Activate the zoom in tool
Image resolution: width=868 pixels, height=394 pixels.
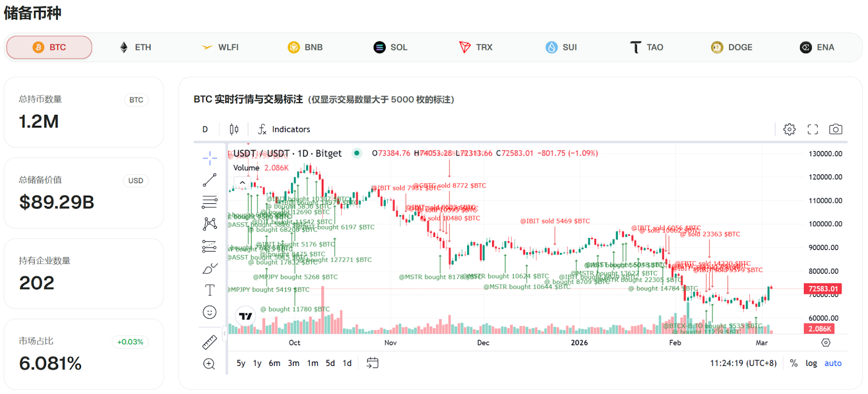209,364
